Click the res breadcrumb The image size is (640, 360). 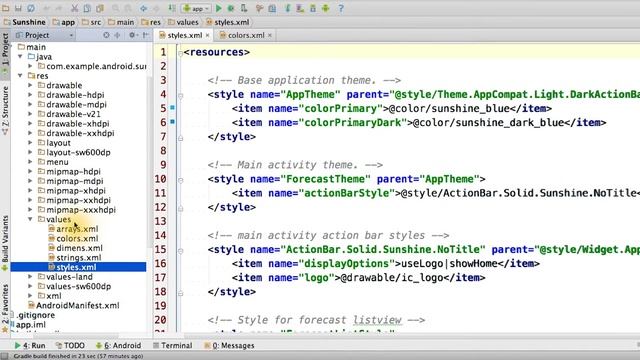[151, 22]
